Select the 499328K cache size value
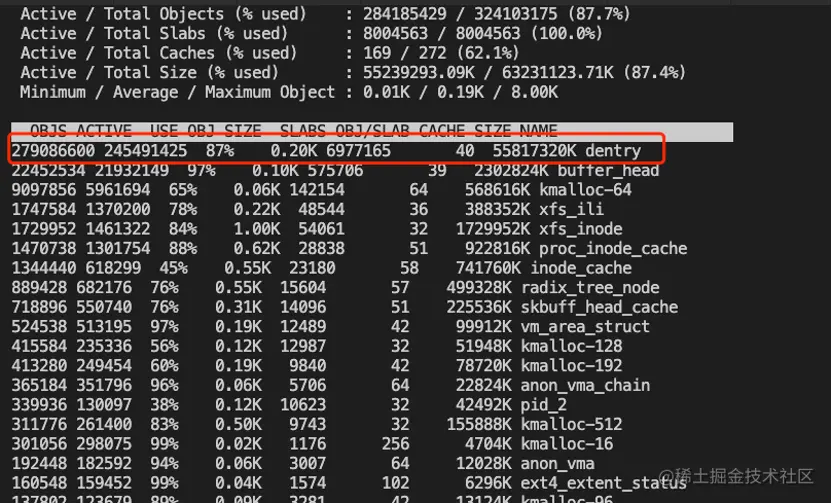Screen dimensions: 832x504 (x=479, y=288)
